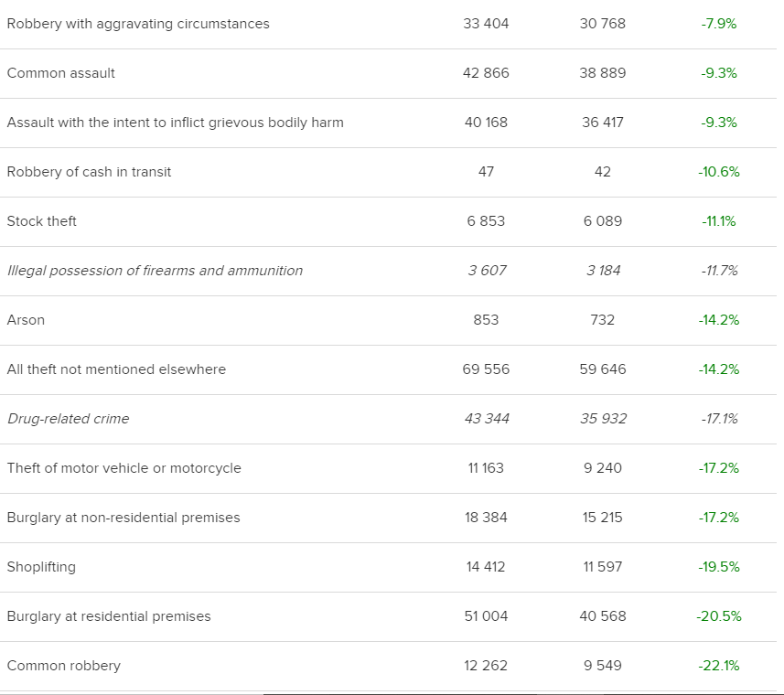The image size is (784, 695).
Task: Click the -19.5% Shoplifting change value
Action: click(719, 567)
